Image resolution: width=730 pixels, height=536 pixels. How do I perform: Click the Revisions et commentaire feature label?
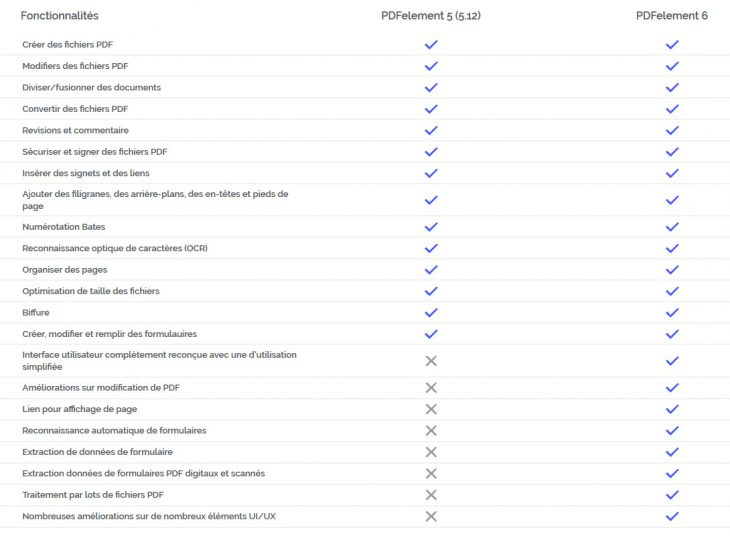75,130
